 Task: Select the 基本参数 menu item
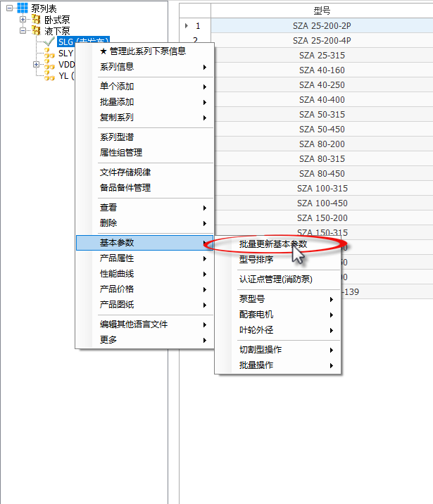(144, 243)
